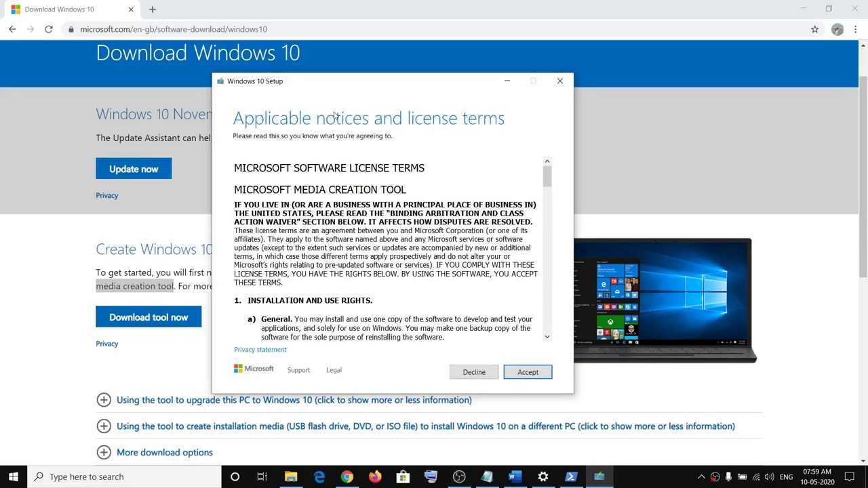Open Microsoft Store from taskbar
This screenshot has height=488, width=868.
tap(403, 476)
